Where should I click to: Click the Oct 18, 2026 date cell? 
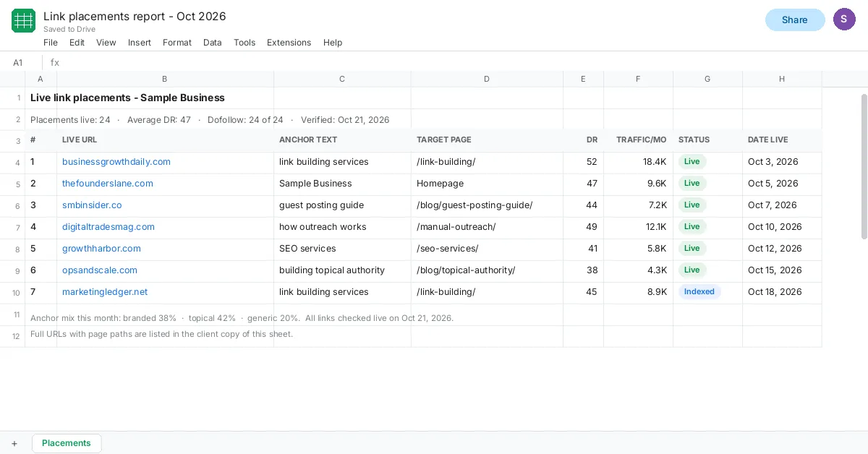782,292
